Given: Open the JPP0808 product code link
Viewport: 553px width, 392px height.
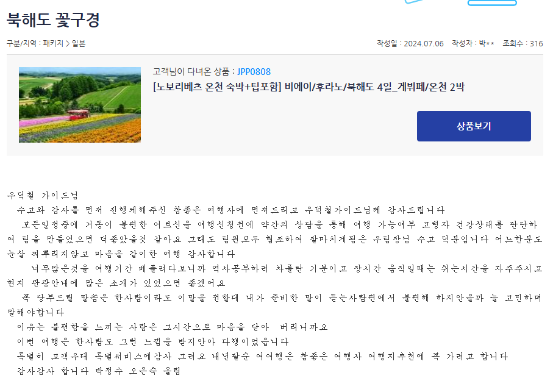Looking at the screenshot, I should click(254, 72).
